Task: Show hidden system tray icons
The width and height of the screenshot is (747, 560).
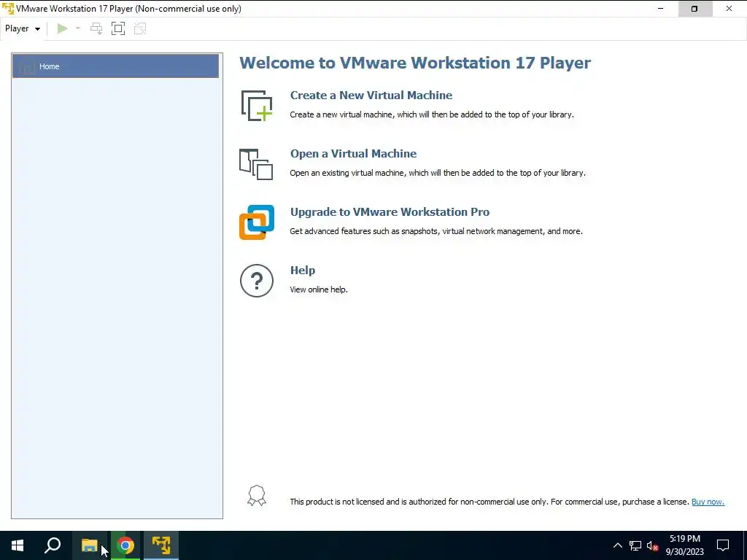Action: [x=617, y=545]
